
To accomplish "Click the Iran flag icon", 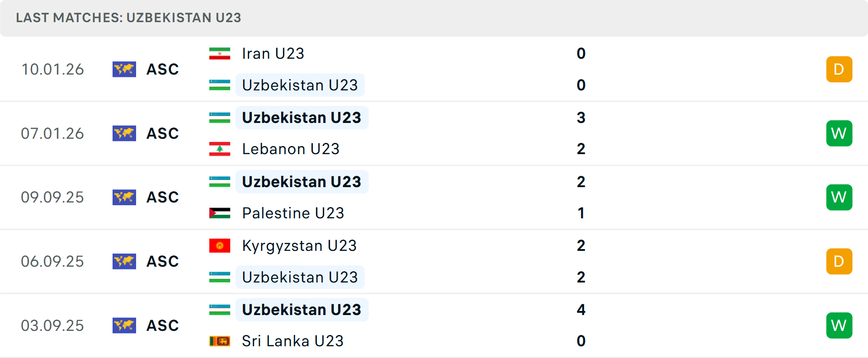I will pyautogui.click(x=220, y=54).
